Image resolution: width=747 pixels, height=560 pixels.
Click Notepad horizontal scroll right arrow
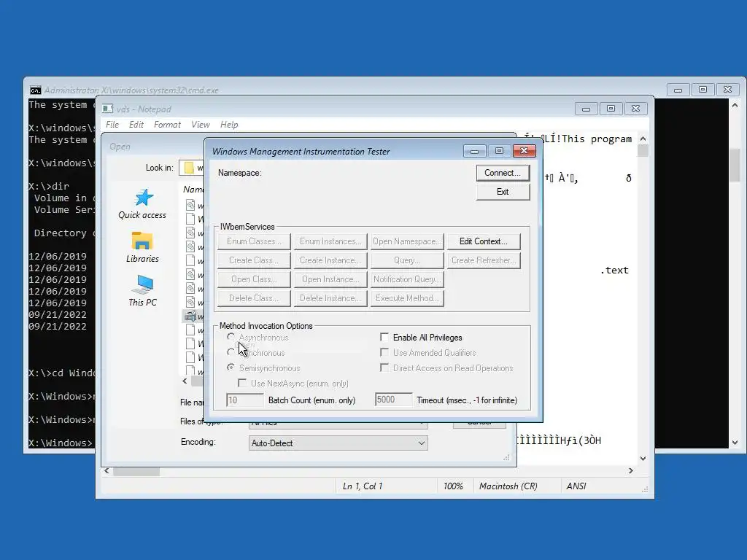[x=631, y=471]
